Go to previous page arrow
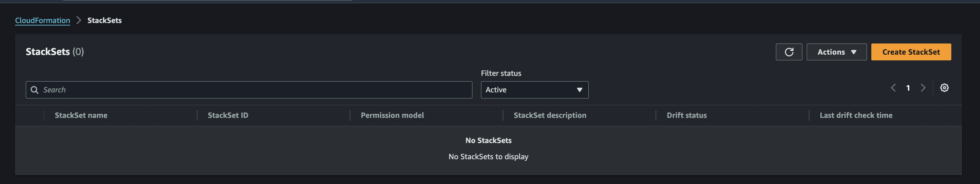980x184 pixels. (893, 88)
